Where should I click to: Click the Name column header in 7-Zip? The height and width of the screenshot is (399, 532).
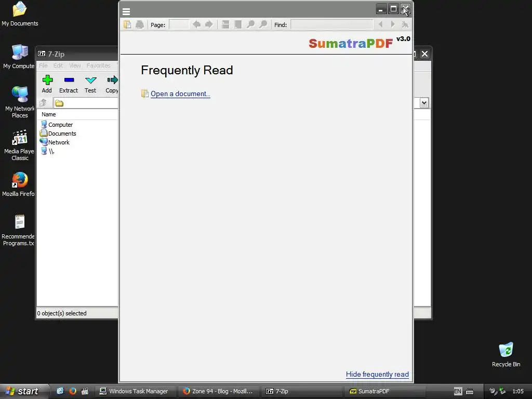tap(49, 114)
